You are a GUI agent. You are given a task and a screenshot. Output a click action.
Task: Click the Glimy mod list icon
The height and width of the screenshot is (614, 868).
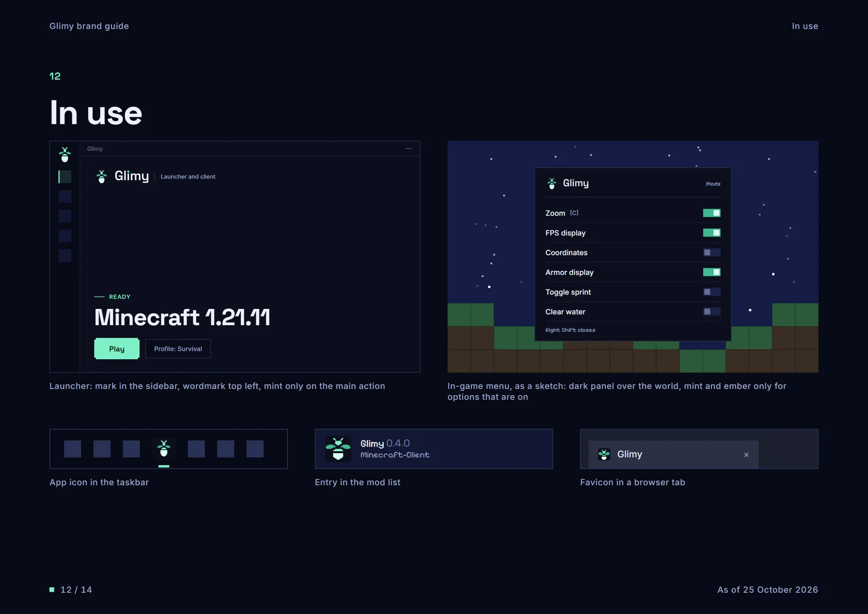point(338,449)
